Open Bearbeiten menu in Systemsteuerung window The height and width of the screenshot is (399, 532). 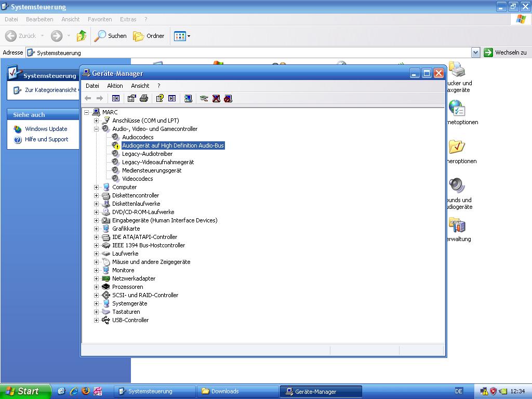[x=39, y=19]
